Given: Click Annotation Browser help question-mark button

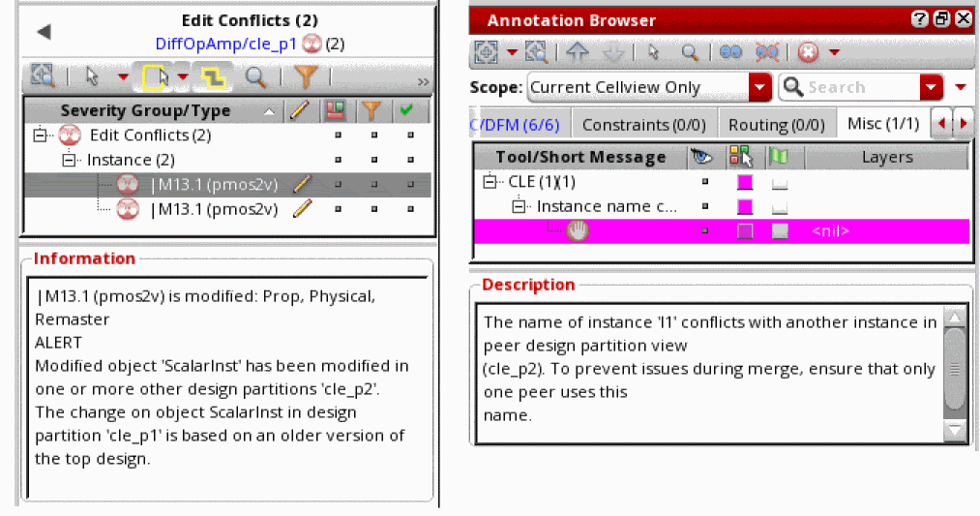Looking at the screenshot, I should (x=919, y=19).
